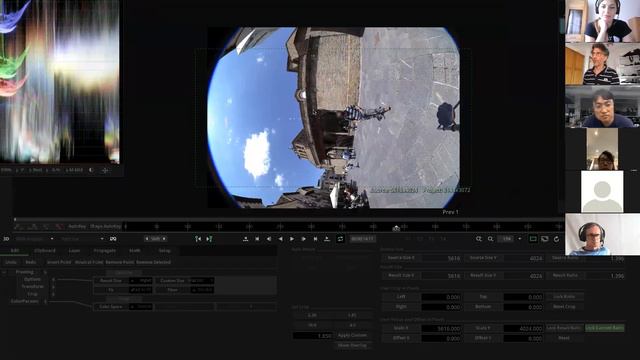Viewport: 640px width, 360px height.
Task: Click the Top crop value field
Action: tap(523, 297)
